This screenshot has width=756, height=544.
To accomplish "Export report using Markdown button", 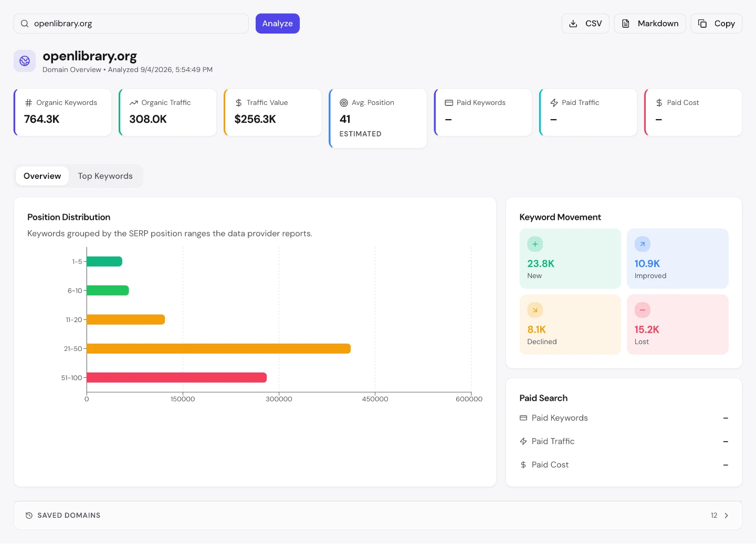I will pos(650,24).
